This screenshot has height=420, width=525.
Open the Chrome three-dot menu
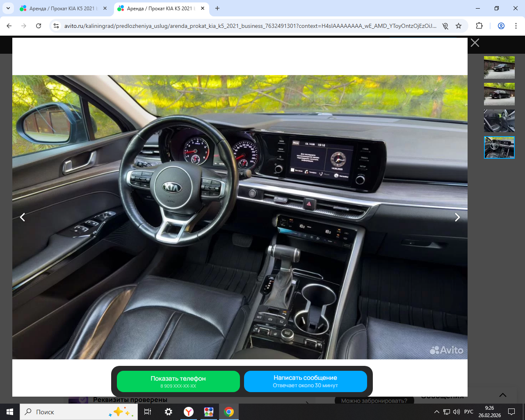click(516, 26)
